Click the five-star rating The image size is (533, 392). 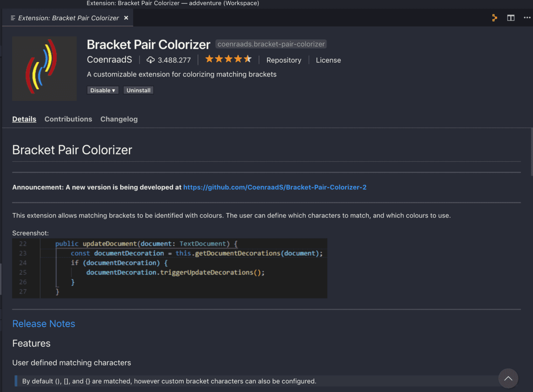228,59
